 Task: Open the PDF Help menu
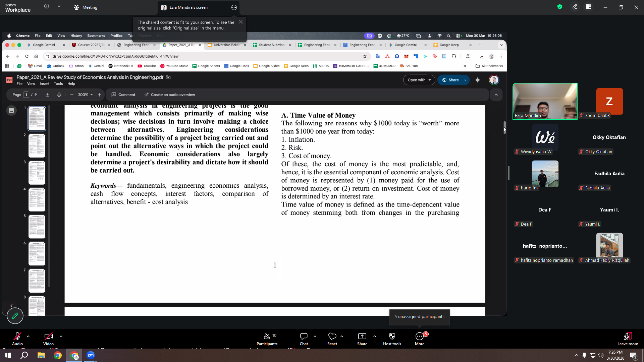[x=71, y=84]
